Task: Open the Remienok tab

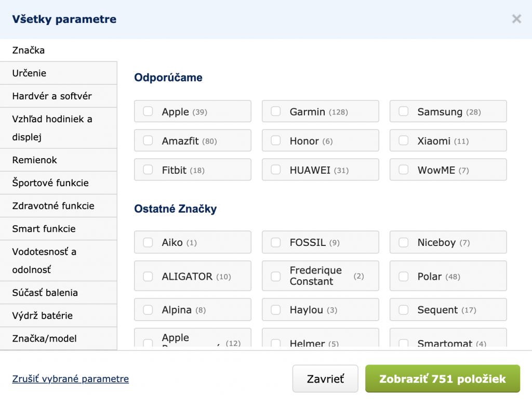Action: [x=58, y=160]
